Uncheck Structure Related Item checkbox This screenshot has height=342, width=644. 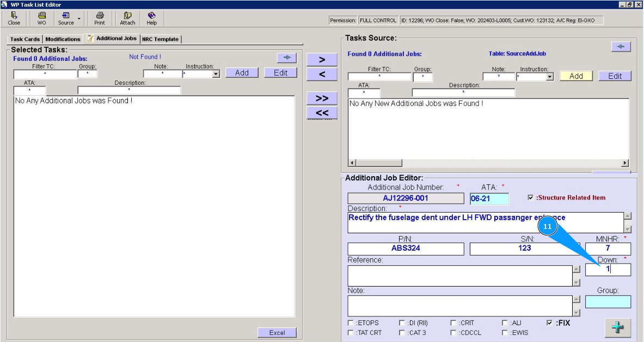(531, 198)
